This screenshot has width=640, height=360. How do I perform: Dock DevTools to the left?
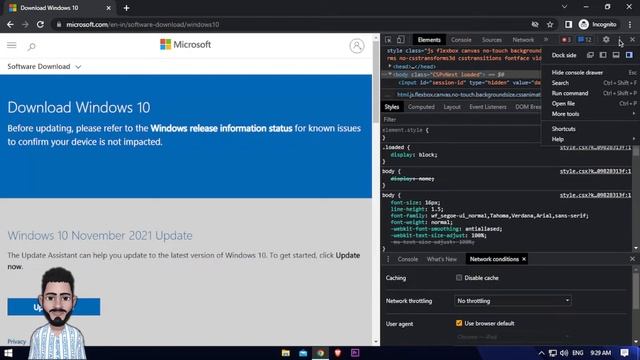click(603, 55)
